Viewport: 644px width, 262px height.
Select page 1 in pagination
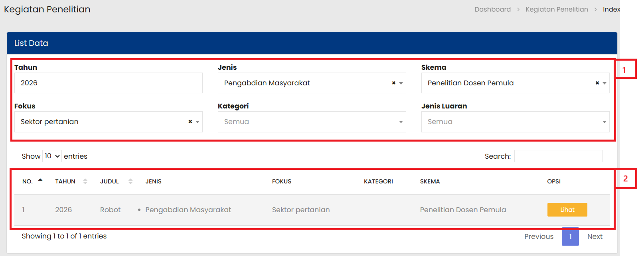coord(570,236)
